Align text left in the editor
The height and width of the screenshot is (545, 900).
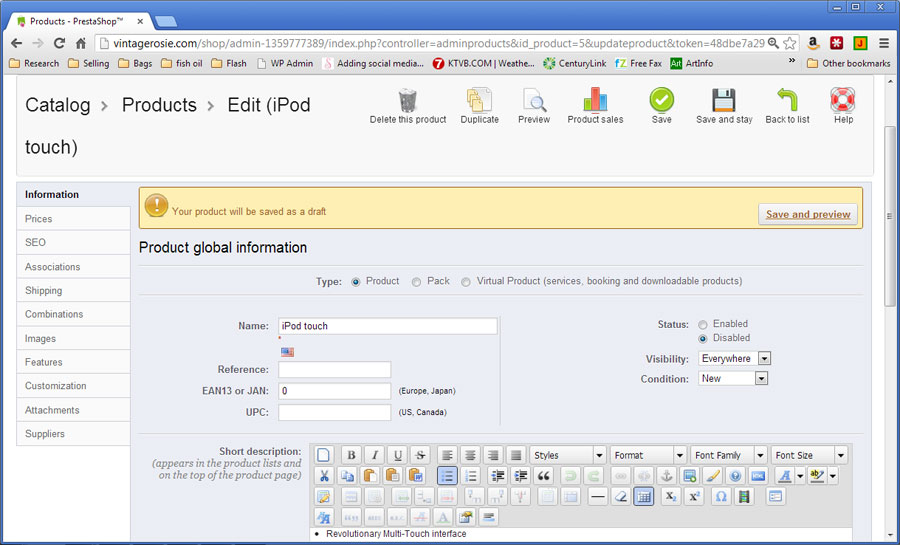pos(447,455)
